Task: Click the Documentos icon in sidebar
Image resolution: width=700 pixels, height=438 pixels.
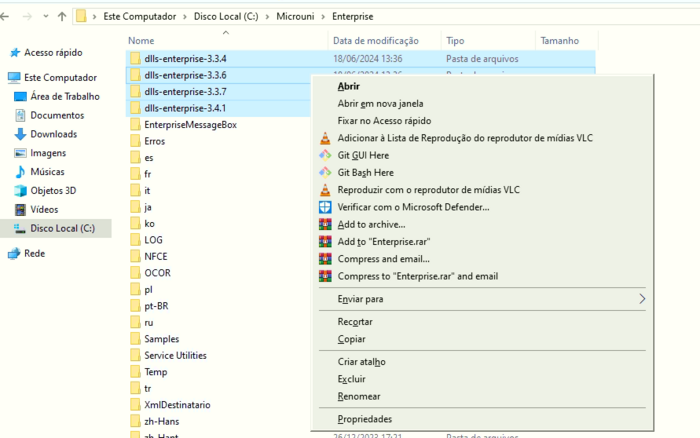Action: tap(21, 115)
